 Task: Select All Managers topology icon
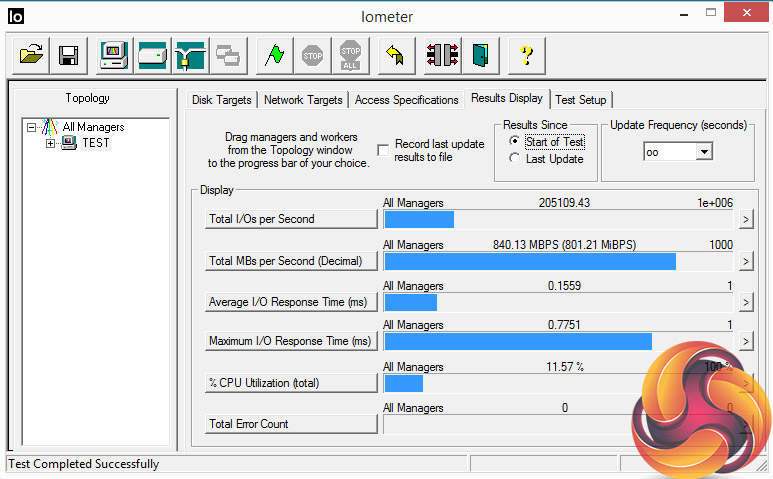point(50,127)
